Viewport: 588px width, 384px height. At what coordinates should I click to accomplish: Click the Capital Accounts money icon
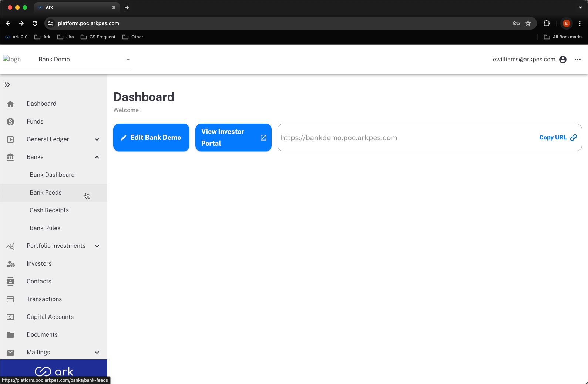10,317
